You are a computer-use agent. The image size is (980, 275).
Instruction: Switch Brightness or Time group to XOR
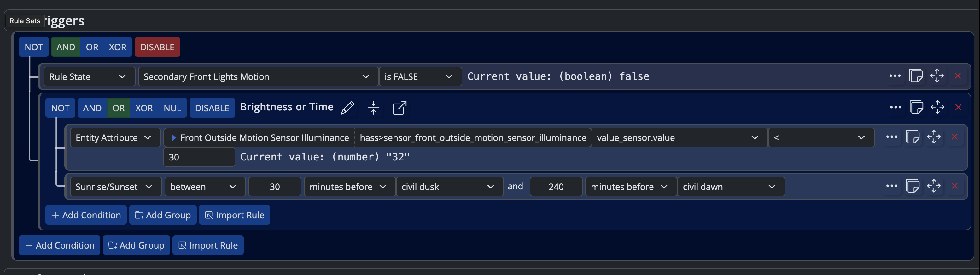(x=144, y=108)
